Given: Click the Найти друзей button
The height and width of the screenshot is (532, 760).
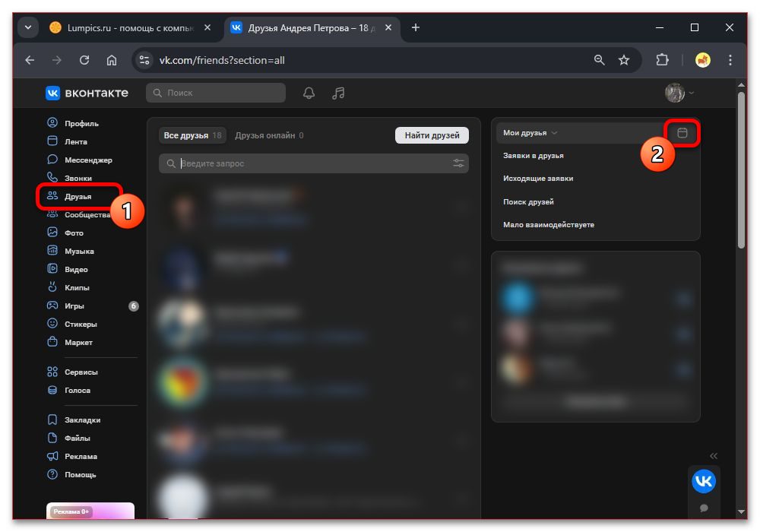Looking at the screenshot, I should 432,135.
